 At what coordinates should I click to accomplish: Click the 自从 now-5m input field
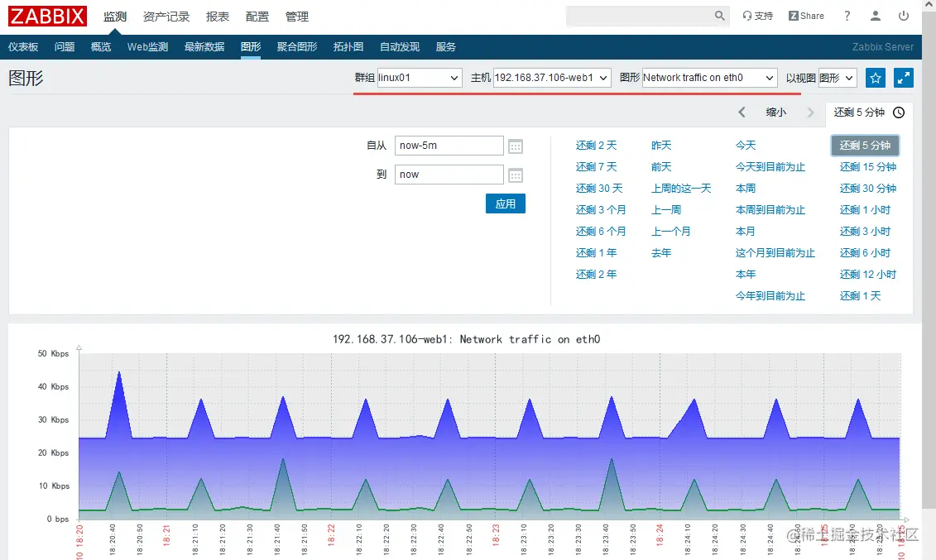coord(449,146)
